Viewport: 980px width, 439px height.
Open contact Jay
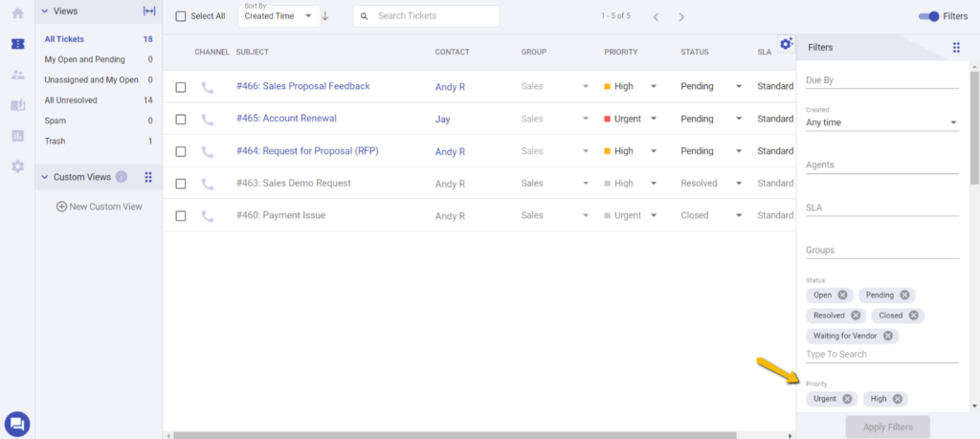(x=442, y=120)
